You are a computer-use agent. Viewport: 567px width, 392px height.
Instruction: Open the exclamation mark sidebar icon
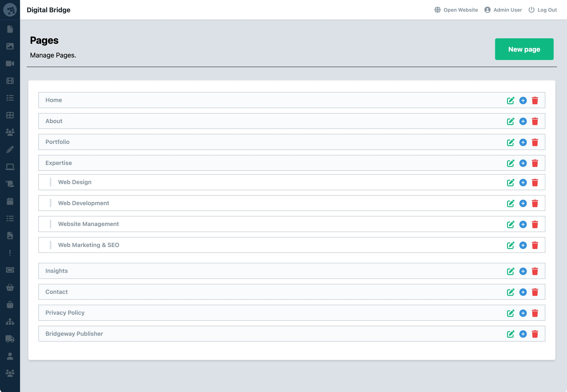[10, 253]
